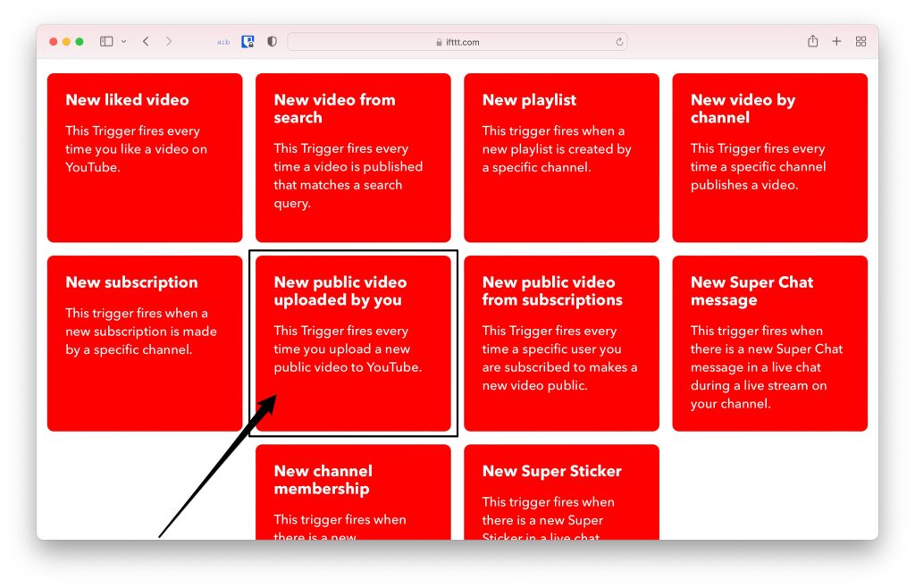
Task: Select the New channel membership trigger card
Action: 353,492
